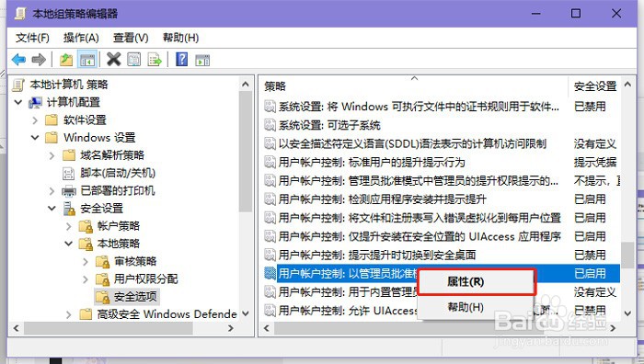Open the 帮助(H) menu bar item

(180, 39)
